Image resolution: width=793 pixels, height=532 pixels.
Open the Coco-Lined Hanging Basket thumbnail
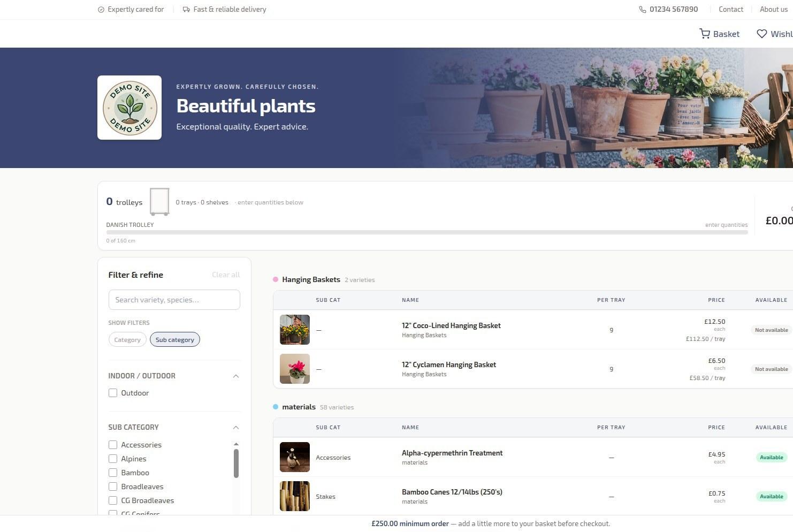click(295, 330)
